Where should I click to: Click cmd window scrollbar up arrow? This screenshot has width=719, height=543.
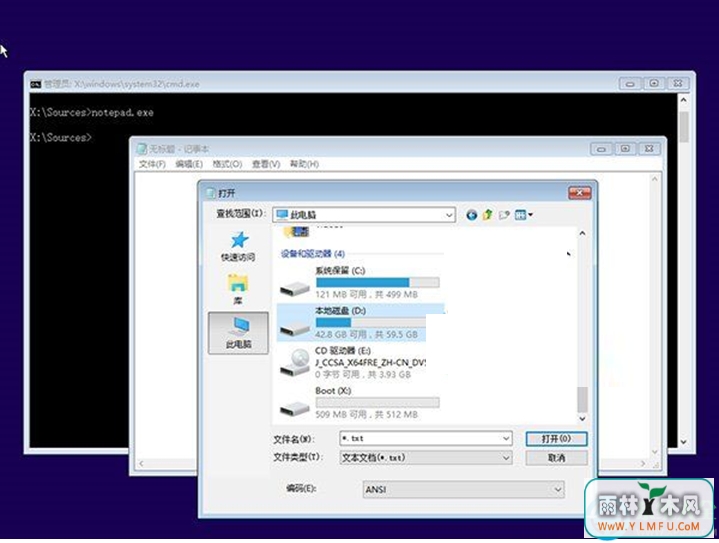coord(684,100)
